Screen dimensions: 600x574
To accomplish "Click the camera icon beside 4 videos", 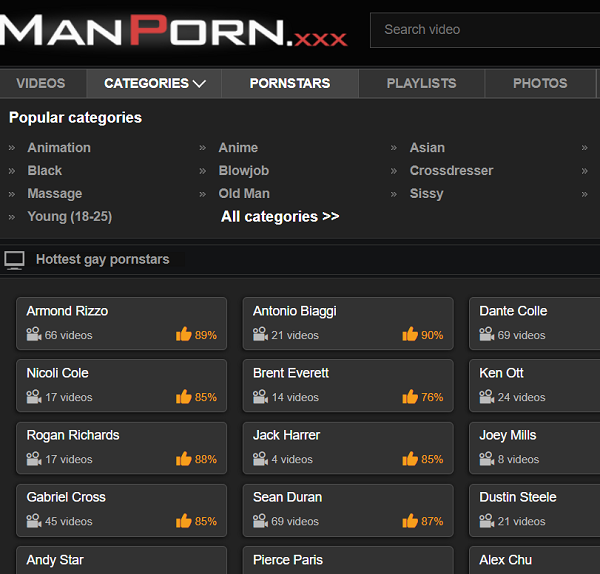I will click(260, 458).
